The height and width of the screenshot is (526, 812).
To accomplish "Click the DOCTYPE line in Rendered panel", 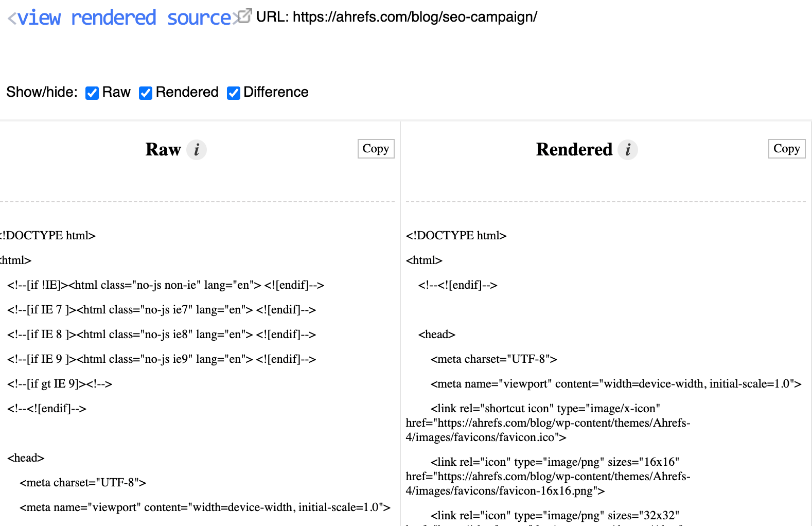I will click(x=456, y=236).
